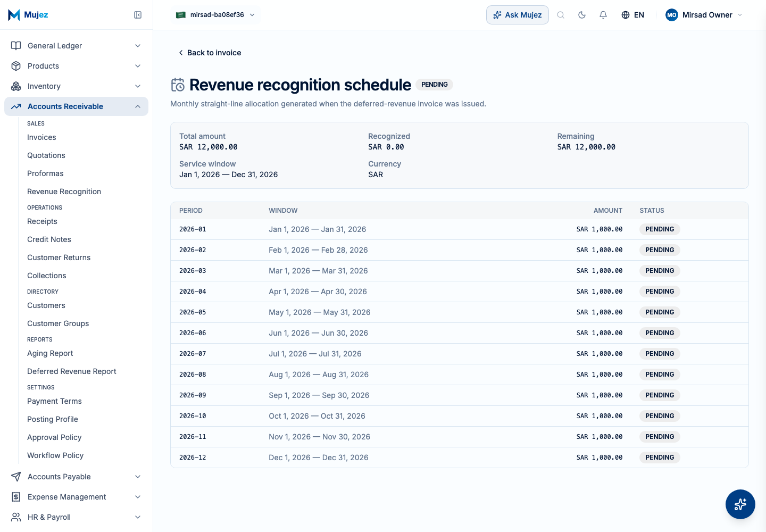Screen dimensions: 766x532
Task: View the Aging Report
Action: (x=50, y=353)
